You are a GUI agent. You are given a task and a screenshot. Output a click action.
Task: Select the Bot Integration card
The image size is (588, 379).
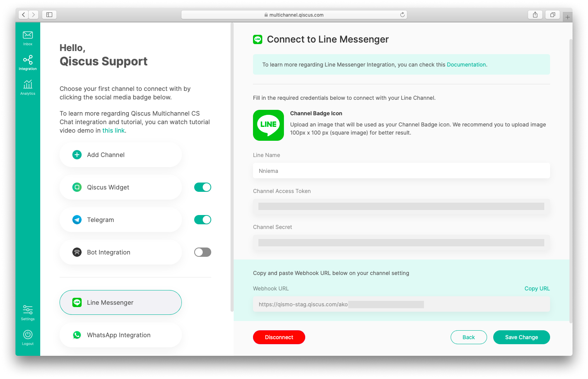click(121, 252)
